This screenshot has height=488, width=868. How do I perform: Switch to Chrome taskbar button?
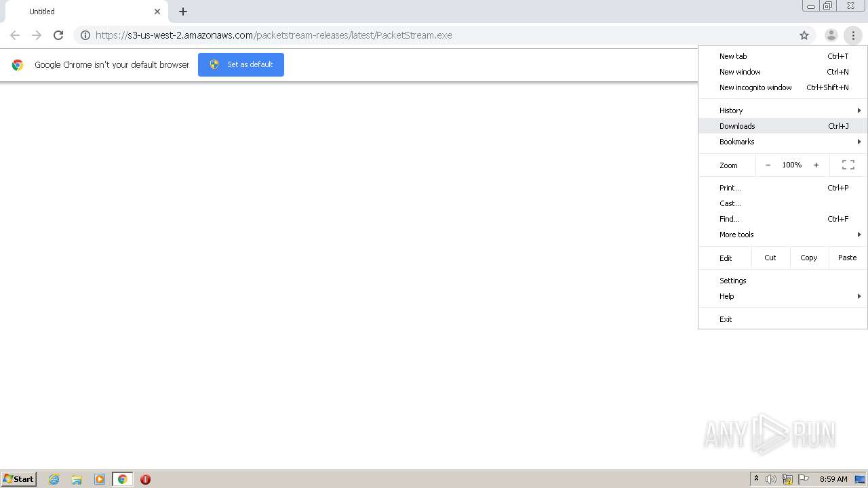[122, 479]
